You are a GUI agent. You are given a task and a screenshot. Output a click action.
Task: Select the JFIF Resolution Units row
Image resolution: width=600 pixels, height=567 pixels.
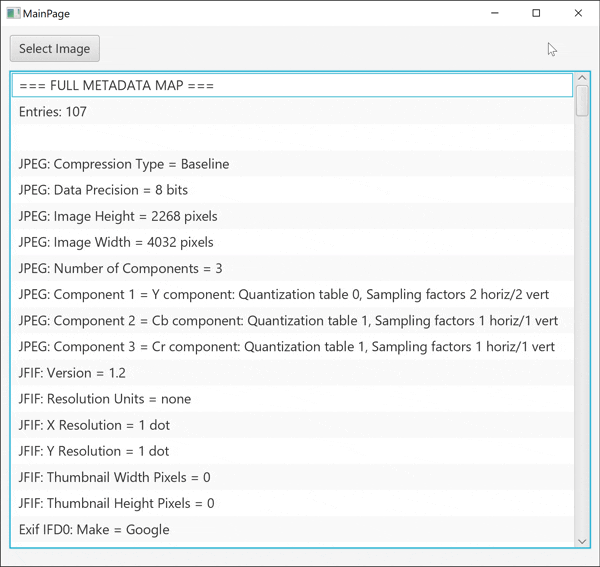click(x=292, y=399)
